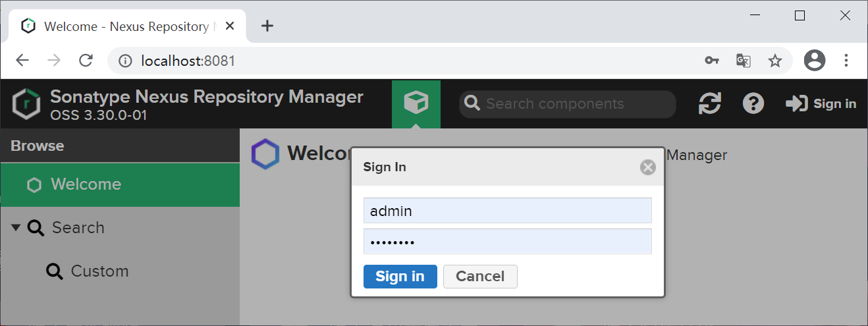Open a new browser tab
868x326 pixels.
click(x=267, y=26)
